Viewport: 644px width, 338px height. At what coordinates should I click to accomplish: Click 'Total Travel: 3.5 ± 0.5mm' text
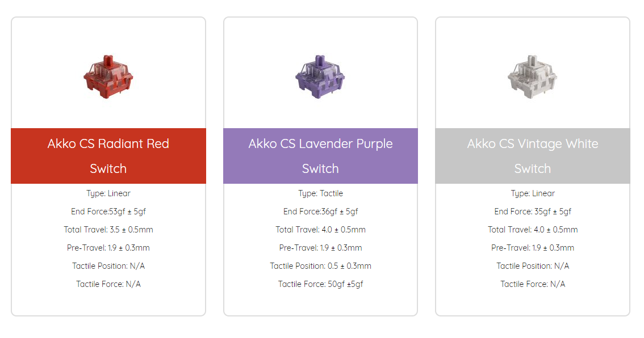click(x=108, y=230)
